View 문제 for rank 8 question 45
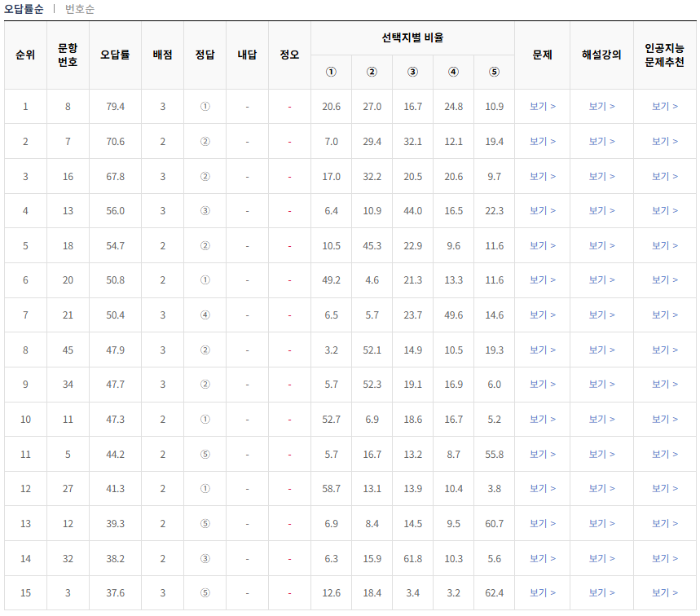The height and width of the screenshot is (616, 700). pyautogui.click(x=542, y=349)
